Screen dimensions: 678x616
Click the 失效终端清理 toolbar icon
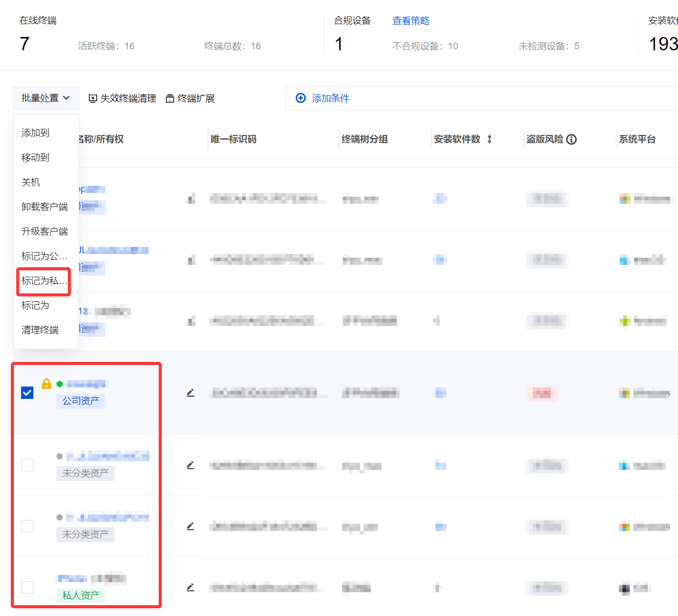[93, 99]
